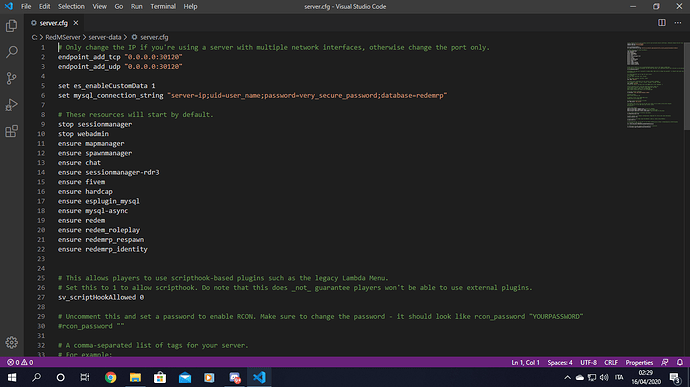Open the File menu
690x387 pixels.
[x=26, y=6]
